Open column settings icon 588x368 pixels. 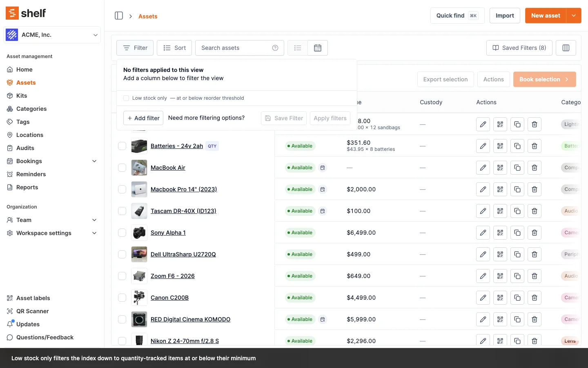pos(566,48)
